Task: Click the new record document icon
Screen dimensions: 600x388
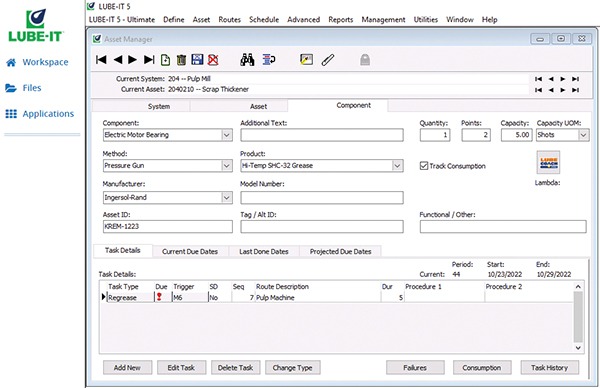Action: pos(165,60)
